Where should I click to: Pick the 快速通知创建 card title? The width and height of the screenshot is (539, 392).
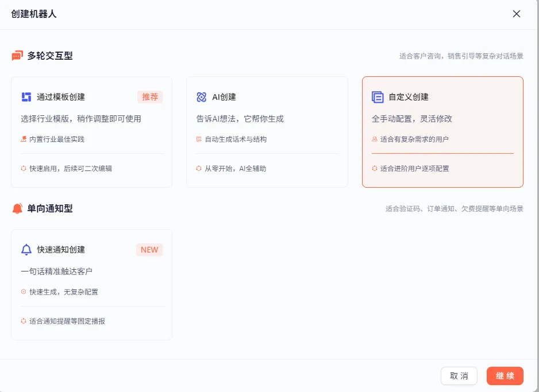pyautogui.click(x=61, y=250)
